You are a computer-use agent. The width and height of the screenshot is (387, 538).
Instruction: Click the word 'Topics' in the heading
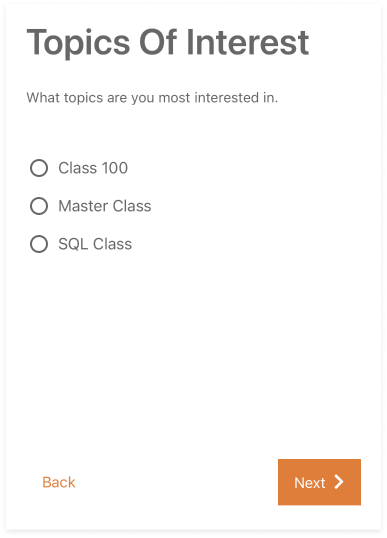(x=78, y=43)
